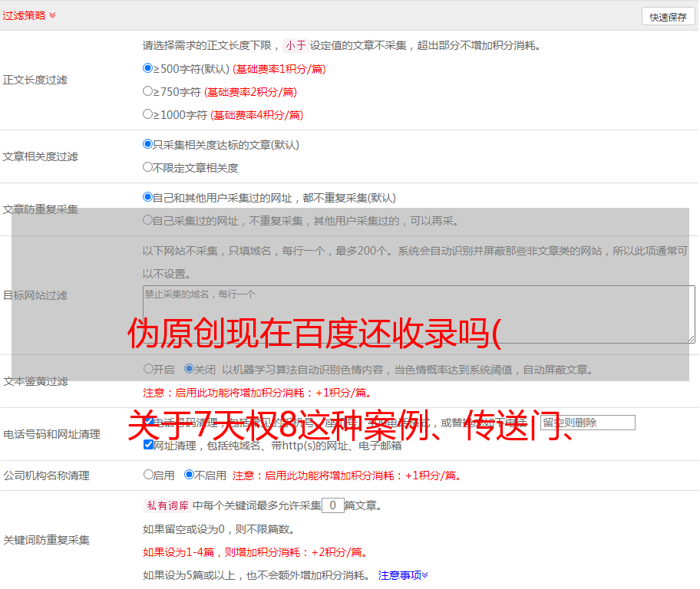Select 关闭 for 文本鉴黄过滤
The height and width of the screenshot is (589, 700).
click(x=190, y=369)
